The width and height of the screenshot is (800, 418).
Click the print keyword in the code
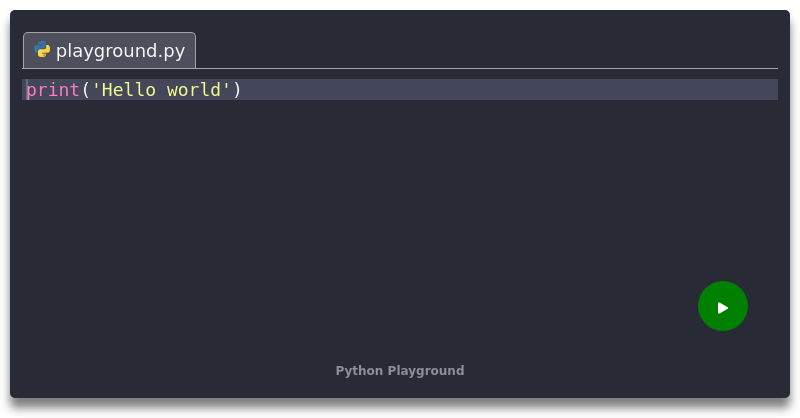(x=53, y=90)
